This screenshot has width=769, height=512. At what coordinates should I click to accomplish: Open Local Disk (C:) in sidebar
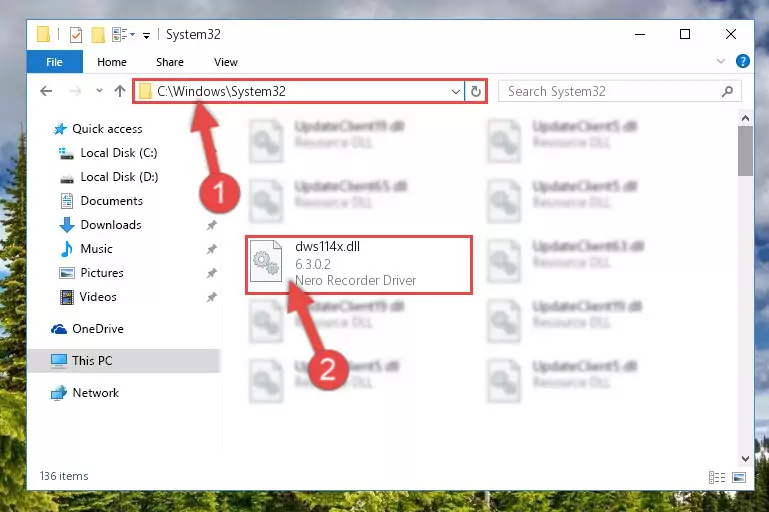119,153
